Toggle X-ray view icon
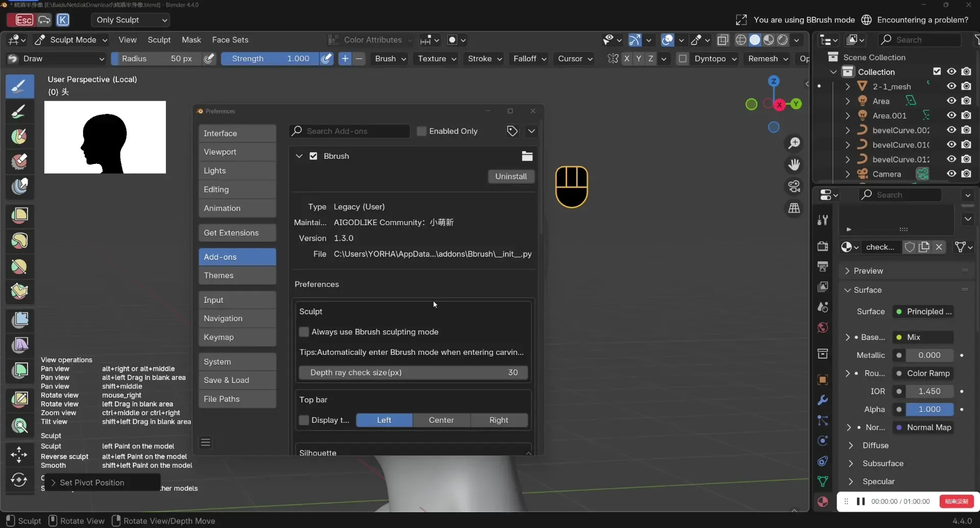This screenshot has width=980, height=528. 723,40
